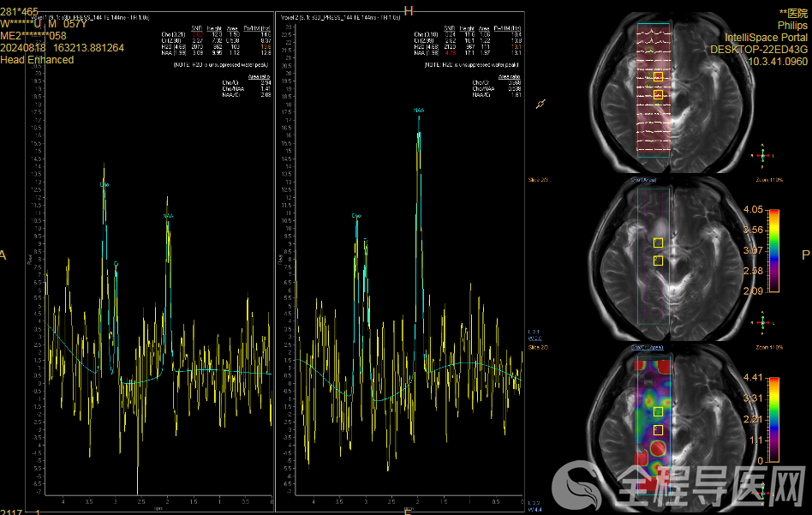Click map title label above middle brain image
This screenshot has height=515, width=812.
[x=644, y=180]
